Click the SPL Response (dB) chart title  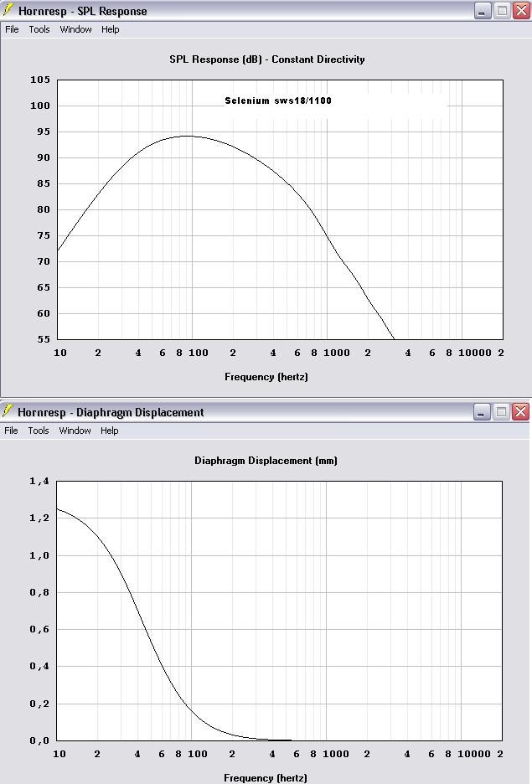(x=267, y=59)
